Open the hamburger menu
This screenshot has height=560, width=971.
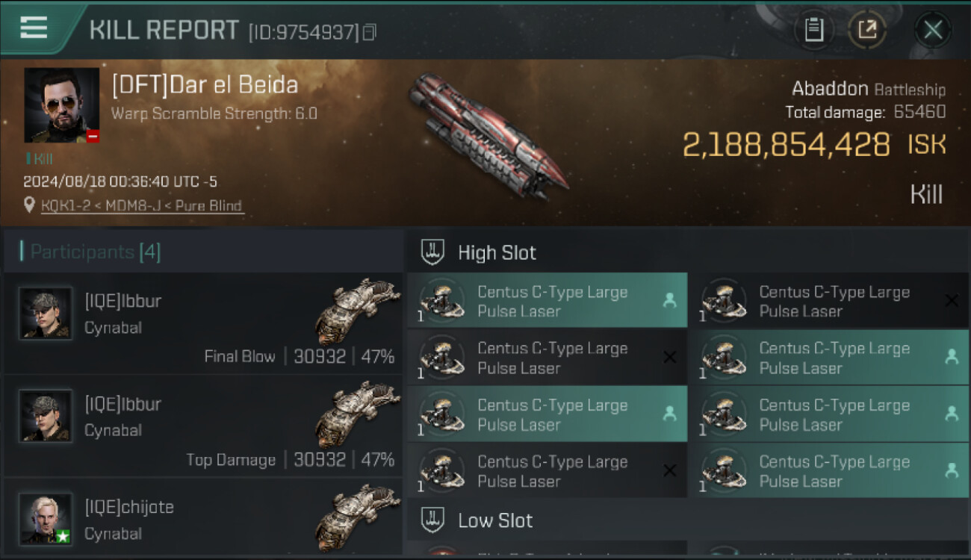(34, 28)
